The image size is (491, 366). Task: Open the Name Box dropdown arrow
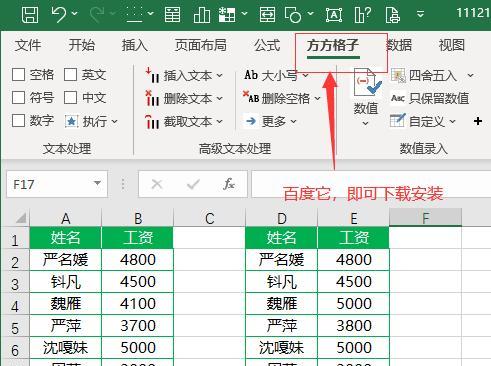(x=98, y=184)
